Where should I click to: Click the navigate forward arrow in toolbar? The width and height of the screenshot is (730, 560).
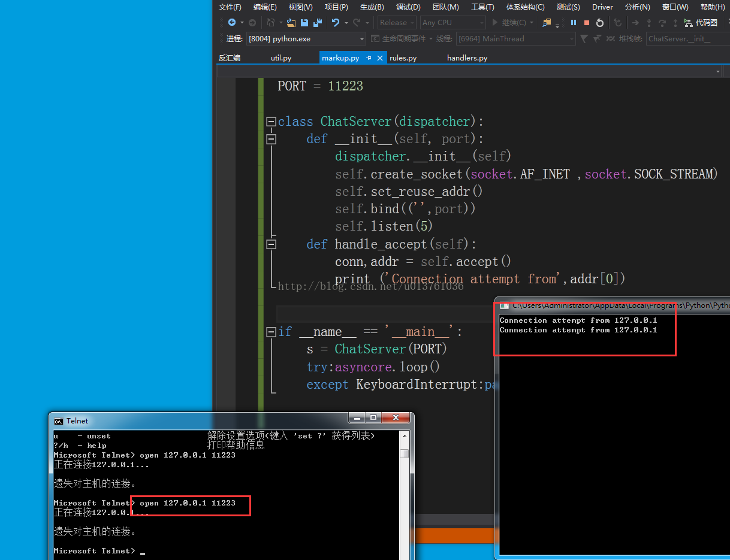[x=252, y=23]
